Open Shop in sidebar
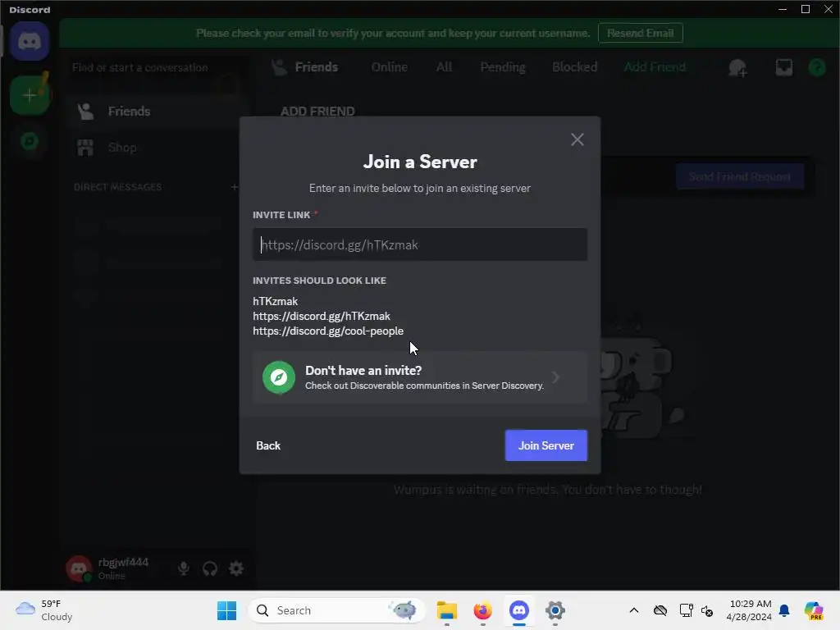Viewport: 840px width, 630px height. click(155, 148)
